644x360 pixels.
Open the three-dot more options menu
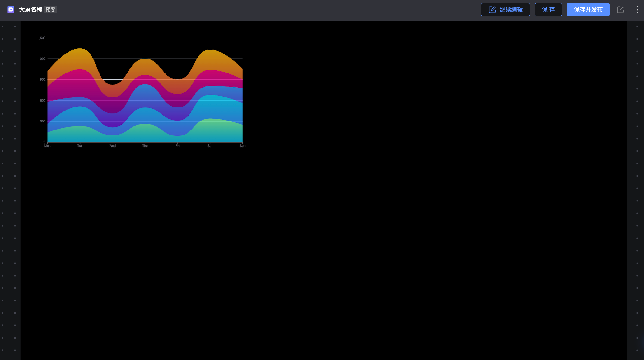point(637,10)
